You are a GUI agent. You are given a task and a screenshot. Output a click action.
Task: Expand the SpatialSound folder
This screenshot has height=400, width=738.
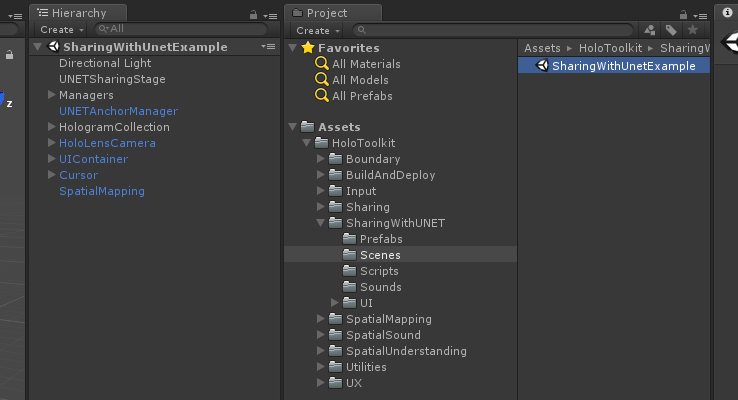pyautogui.click(x=321, y=335)
